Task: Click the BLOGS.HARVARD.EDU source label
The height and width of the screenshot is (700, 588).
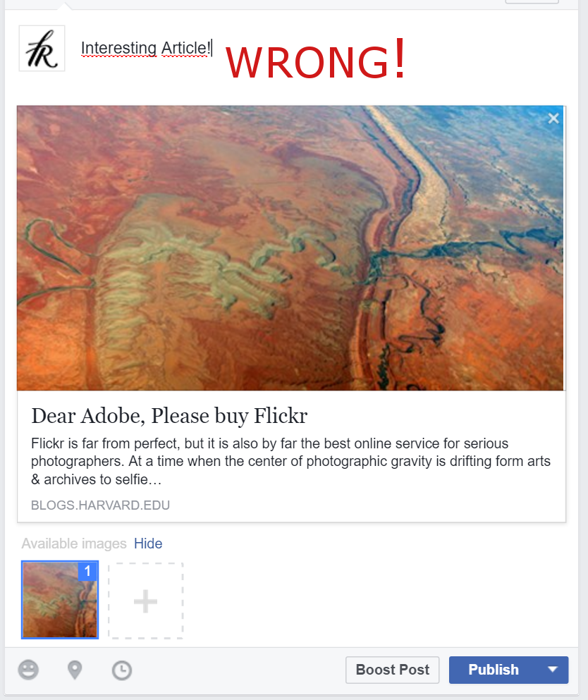Action: coord(100,505)
